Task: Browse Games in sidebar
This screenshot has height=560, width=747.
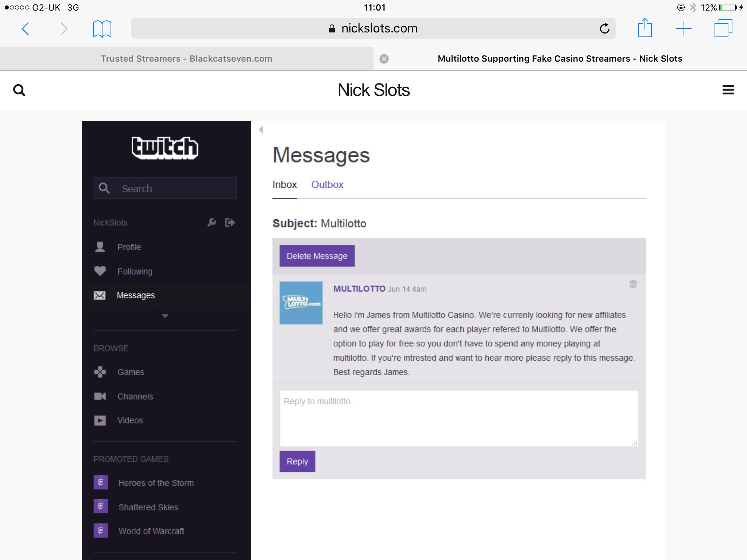Action: tap(131, 372)
